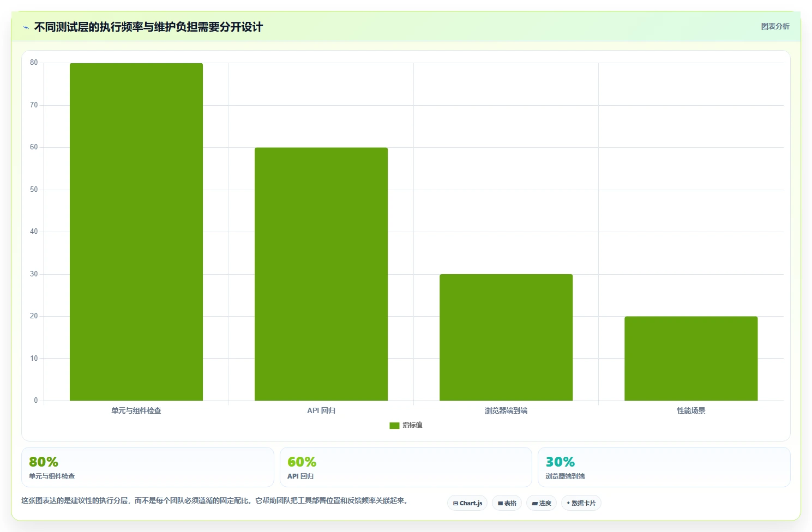This screenshot has width=812, height=532.
Task: Click the API 回归 bar in the chart
Action: coord(321,274)
